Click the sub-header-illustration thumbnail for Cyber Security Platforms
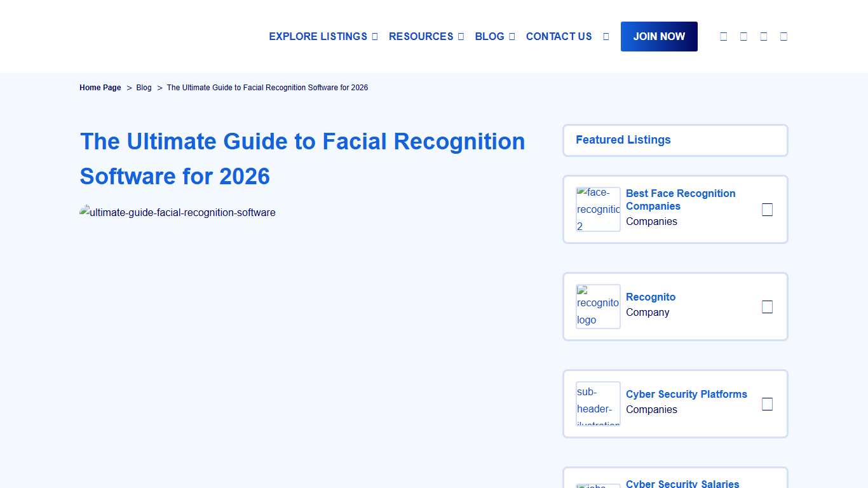Screen dimensions: 868x488 click(598, 403)
